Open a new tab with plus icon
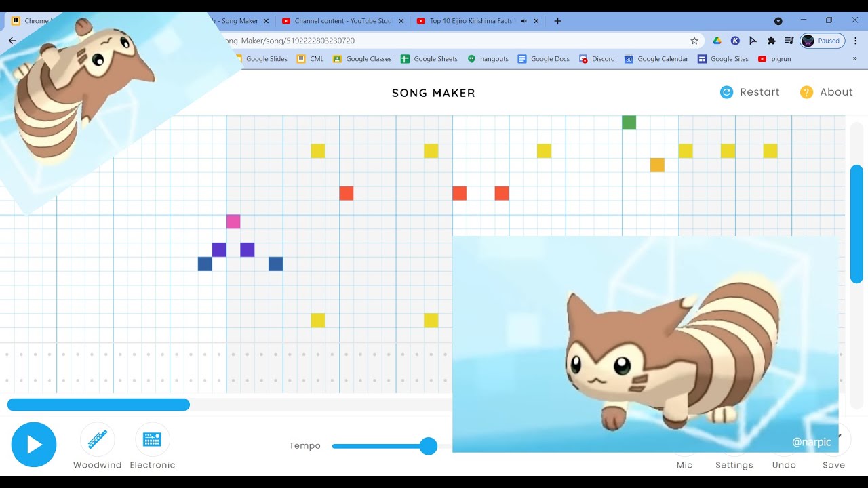Image resolution: width=868 pixels, height=488 pixels. 557,21
